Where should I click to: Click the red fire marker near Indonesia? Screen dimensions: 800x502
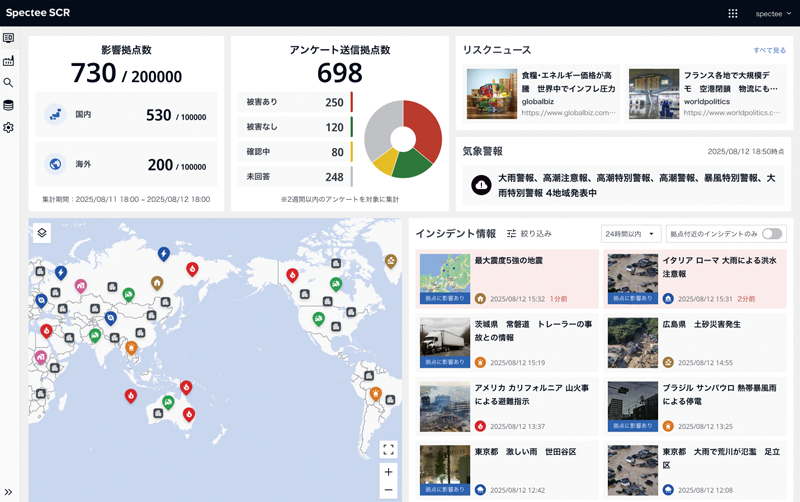coord(131,395)
